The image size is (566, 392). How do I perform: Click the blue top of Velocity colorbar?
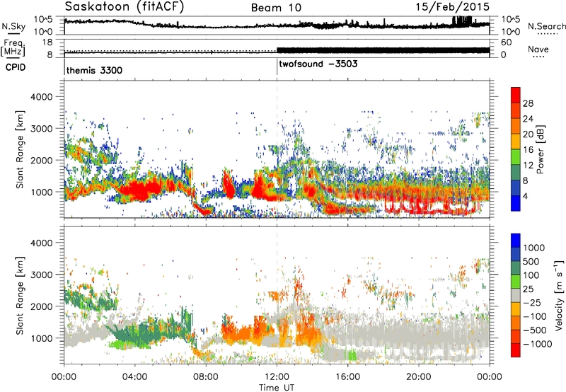click(x=516, y=241)
